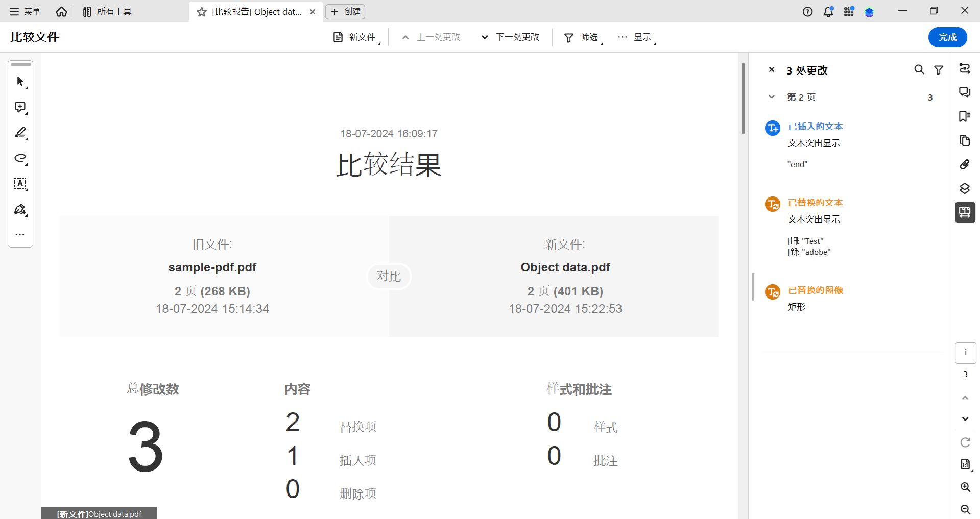Collapse the 第 2 页 changes group
The height and width of the screenshot is (519, 980).
click(x=772, y=97)
